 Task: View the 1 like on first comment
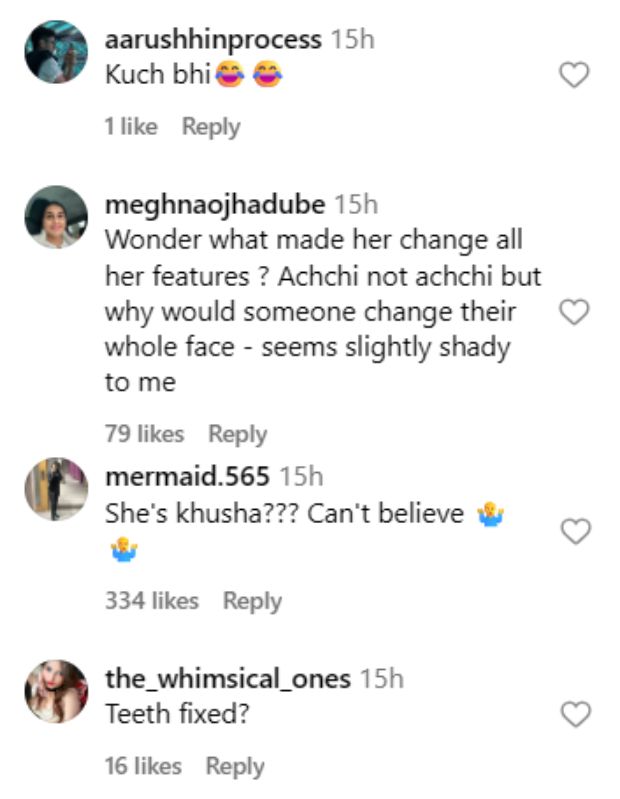pos(131,127)
